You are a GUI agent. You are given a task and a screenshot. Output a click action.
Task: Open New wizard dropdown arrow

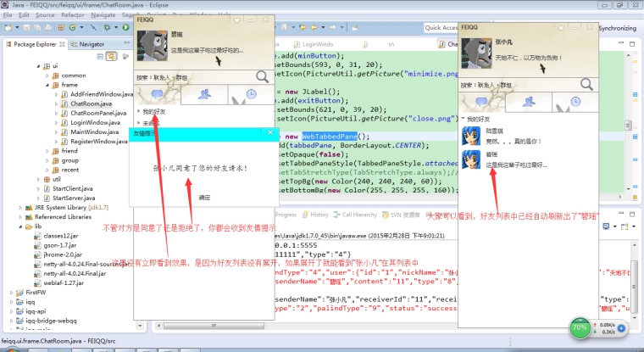click(x=17, y=27)
